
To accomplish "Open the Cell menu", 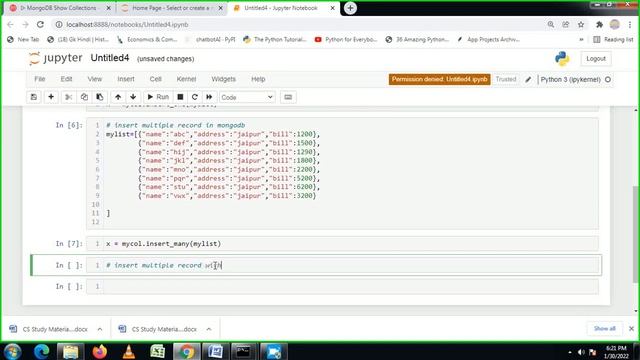I will coord(156,79).
